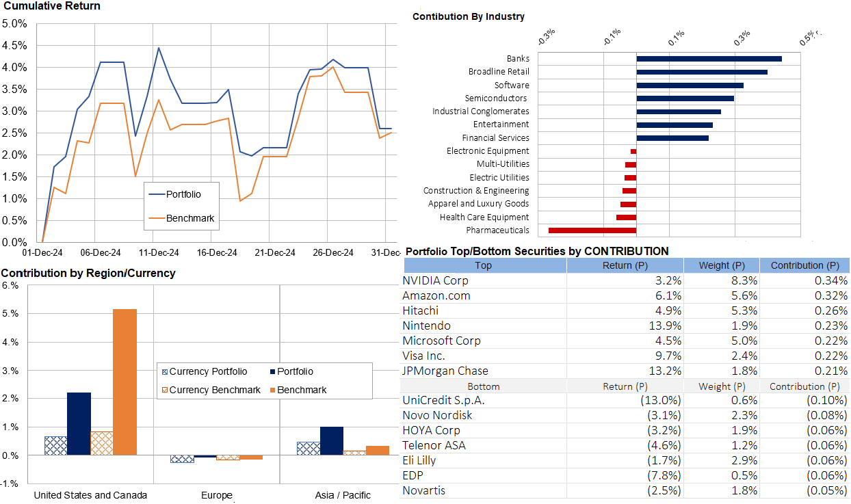
Task: Click NVIDIA's 8.3% weight value
Action: point(744,280)
